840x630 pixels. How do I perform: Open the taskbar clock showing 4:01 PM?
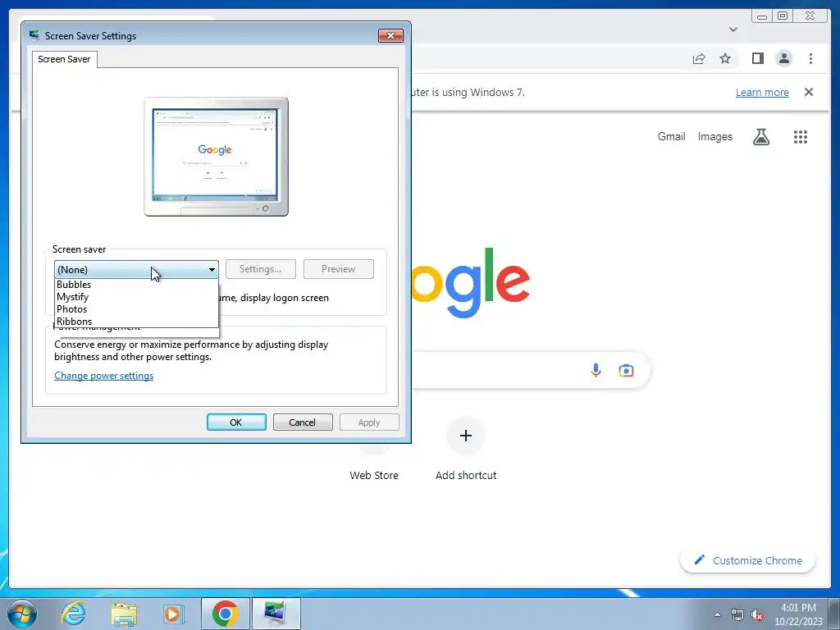tap(798, 614)
